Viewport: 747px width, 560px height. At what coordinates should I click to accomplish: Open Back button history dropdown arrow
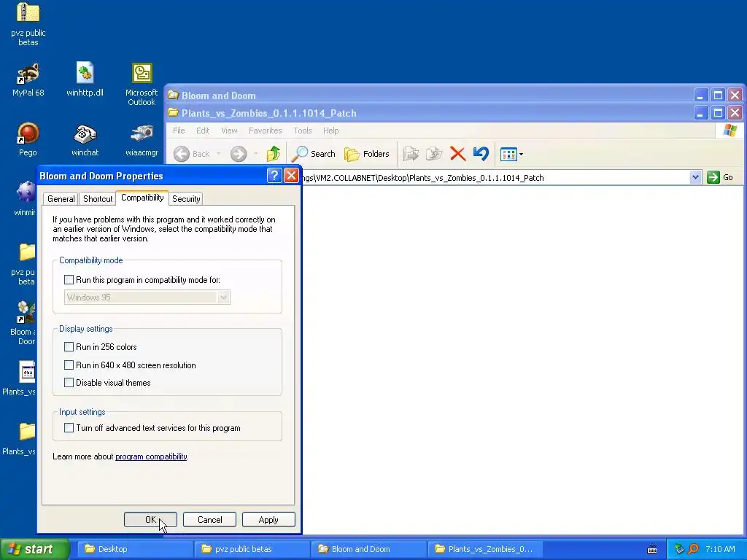(x=218, y=154)
